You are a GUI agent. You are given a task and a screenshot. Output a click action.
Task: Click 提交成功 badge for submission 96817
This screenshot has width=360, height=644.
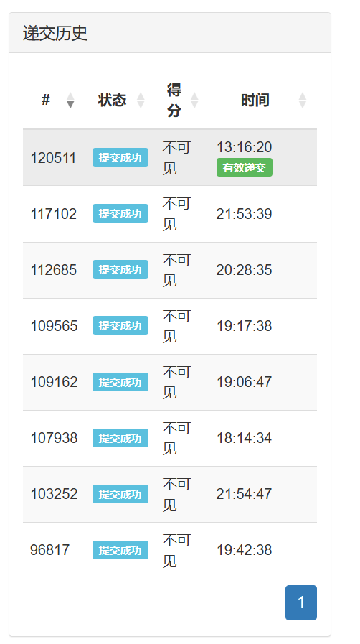pos(120,550)
